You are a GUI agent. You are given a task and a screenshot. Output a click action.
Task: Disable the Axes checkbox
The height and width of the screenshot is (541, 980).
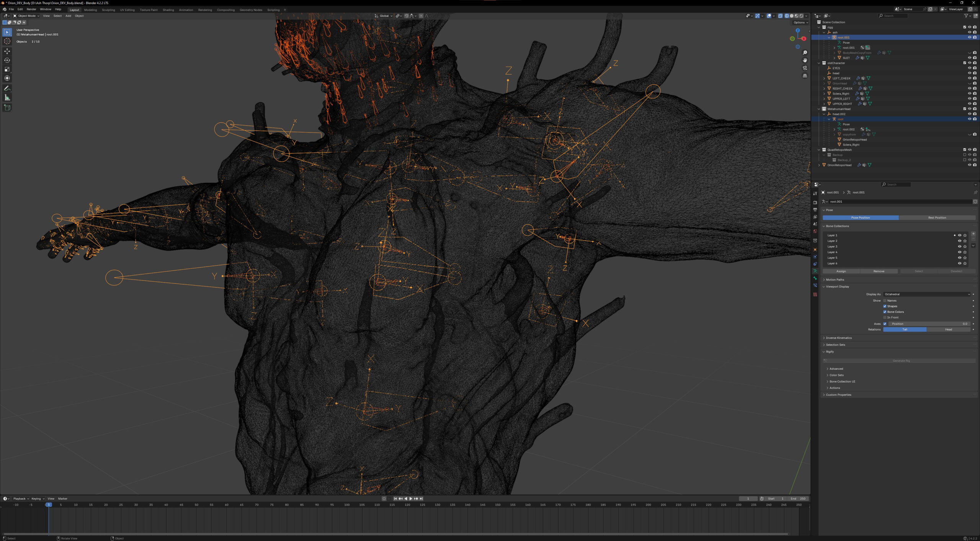885,324
